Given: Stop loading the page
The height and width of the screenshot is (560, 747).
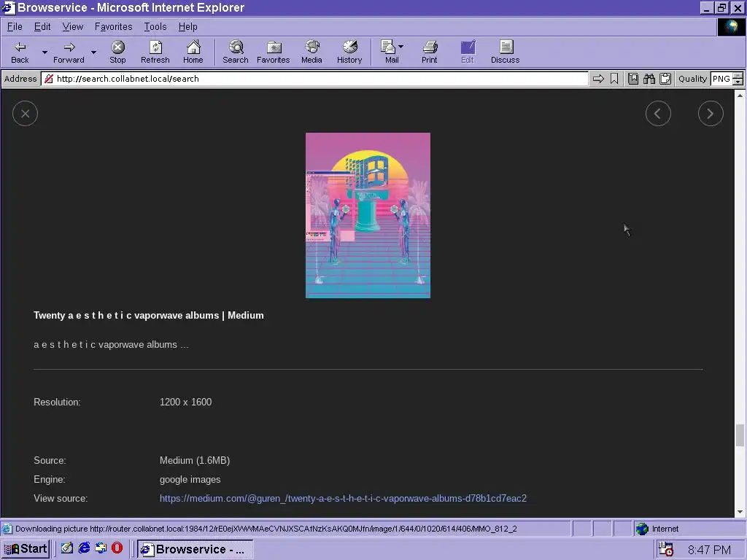Looking at the screenshot, I should point(117,52).
